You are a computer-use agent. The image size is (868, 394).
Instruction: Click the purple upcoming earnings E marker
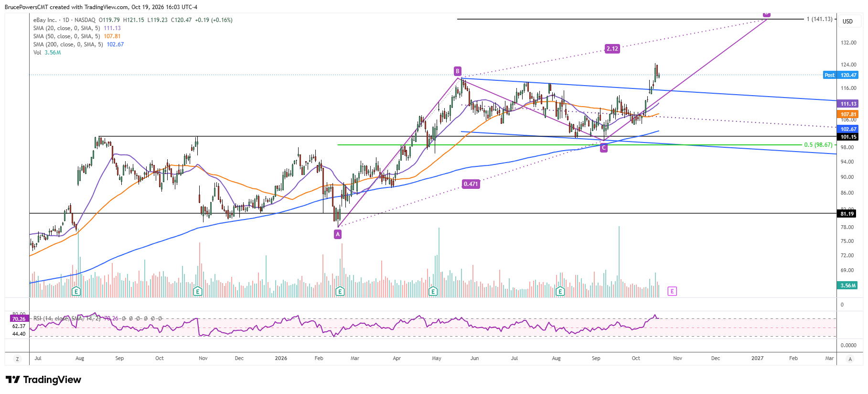pyautogui.click(x=672, y=291)
